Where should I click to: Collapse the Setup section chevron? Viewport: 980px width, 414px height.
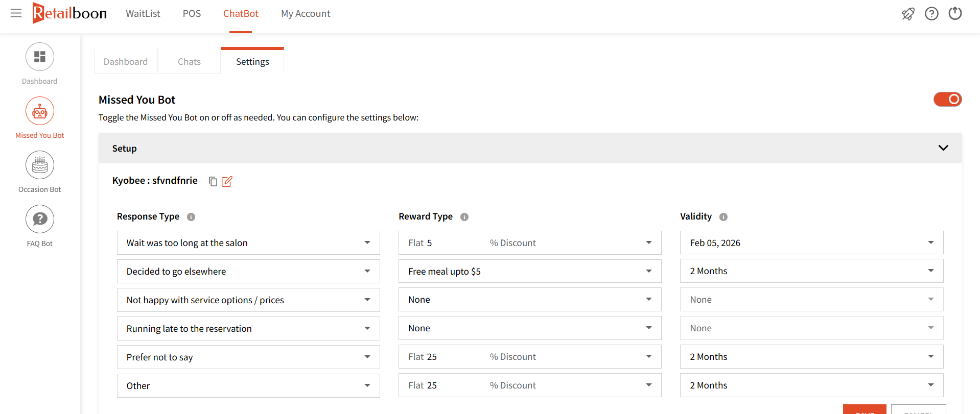click(x=943, y=148)
